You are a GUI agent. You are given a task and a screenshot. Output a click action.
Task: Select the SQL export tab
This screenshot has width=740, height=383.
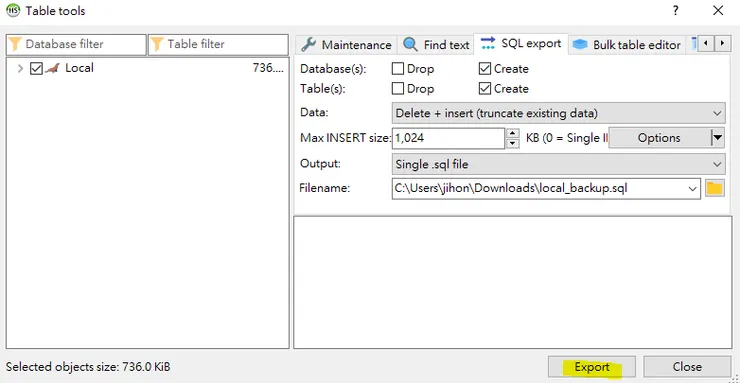coord(521,43)
